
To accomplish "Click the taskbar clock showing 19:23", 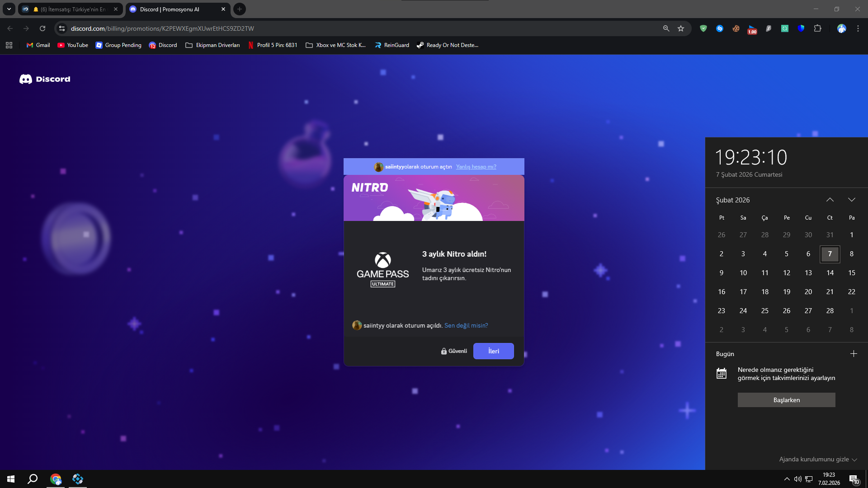I will click(x=829, y=479).
